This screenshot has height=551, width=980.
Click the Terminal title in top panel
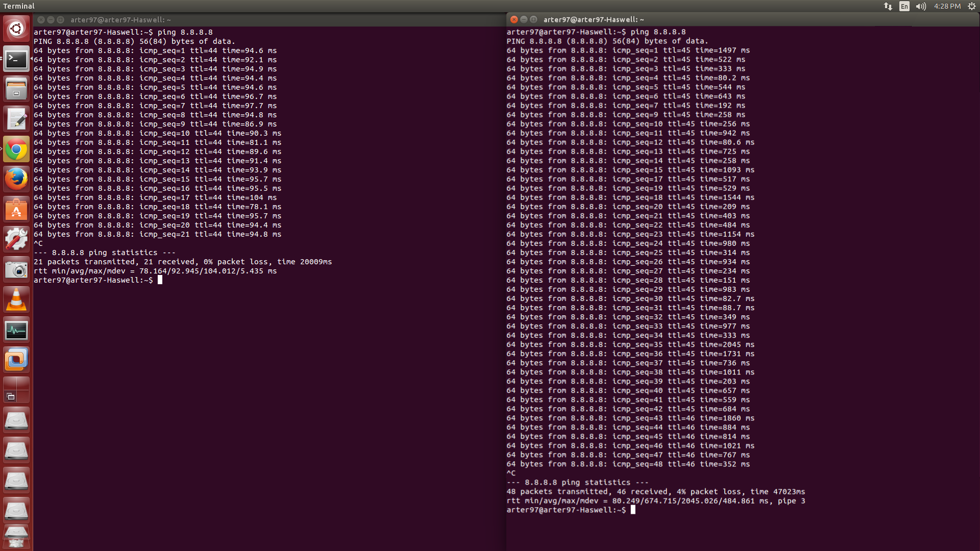(19, 6)
